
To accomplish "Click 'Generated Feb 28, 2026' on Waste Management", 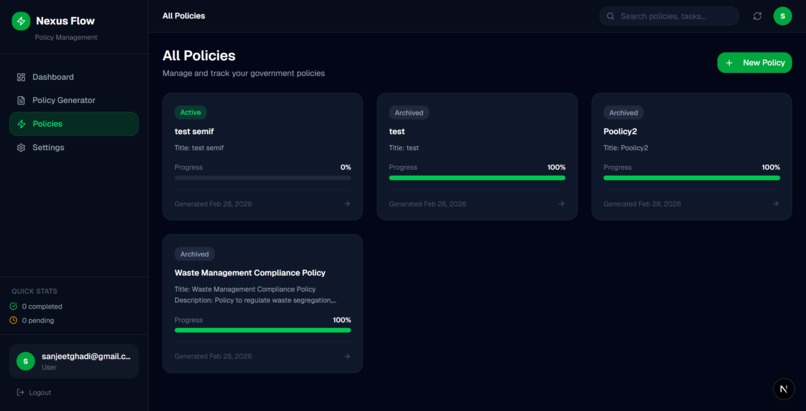I will 213,357.
